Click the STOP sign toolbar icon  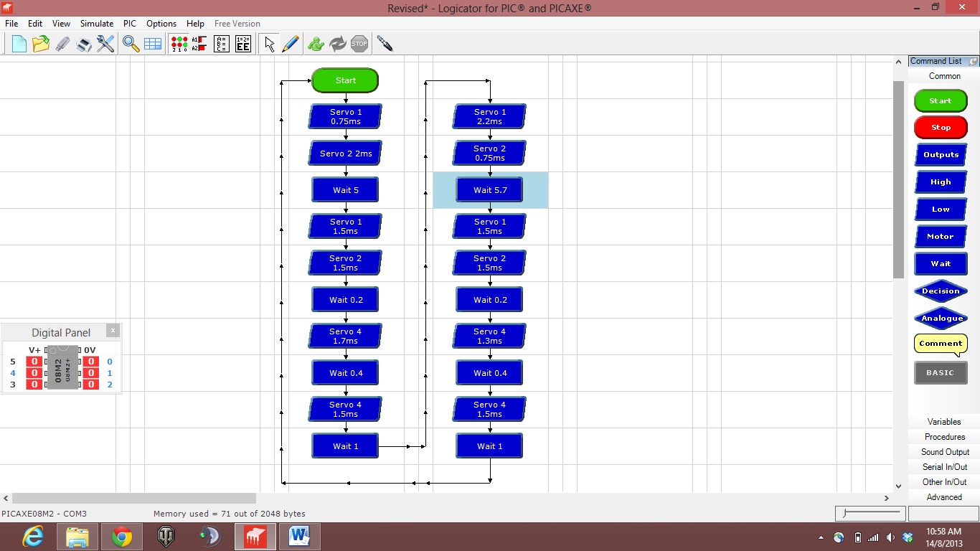359,44
